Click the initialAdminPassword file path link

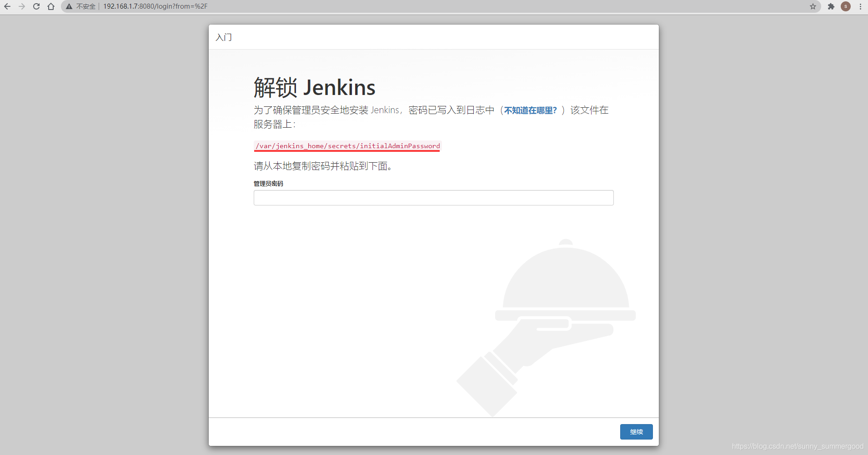pyautogui.click(x=347, y=146)
